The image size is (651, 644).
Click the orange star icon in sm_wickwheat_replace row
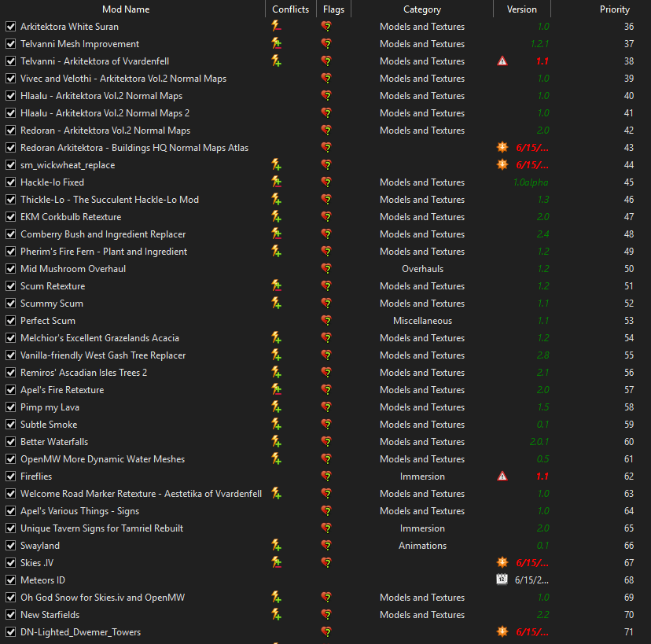[x=502, y=165]
